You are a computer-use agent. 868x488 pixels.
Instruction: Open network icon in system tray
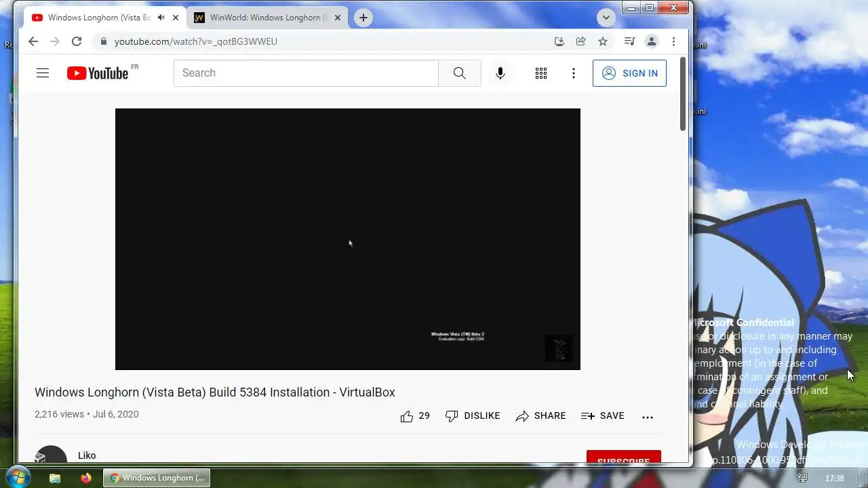(x=802, y=478)
